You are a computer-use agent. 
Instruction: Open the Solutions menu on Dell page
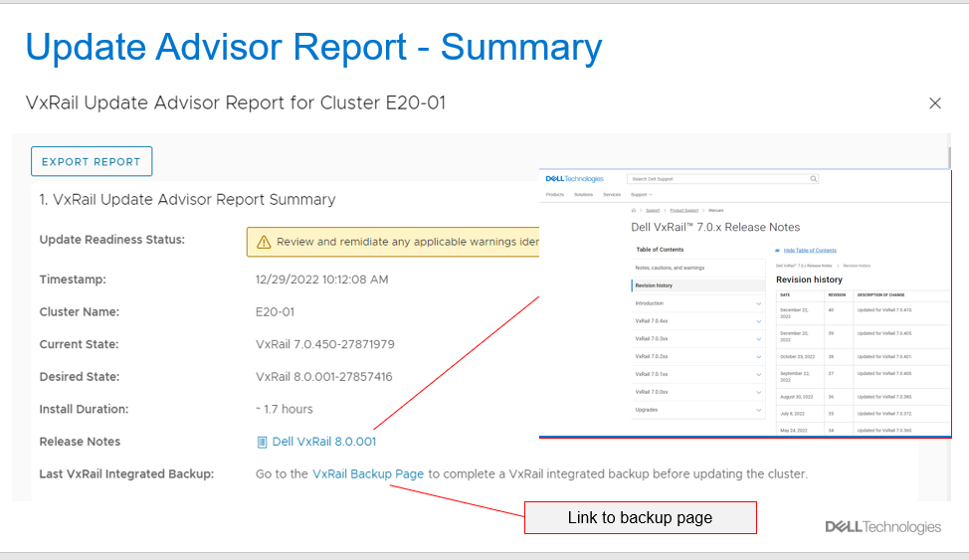pos(583,195)
